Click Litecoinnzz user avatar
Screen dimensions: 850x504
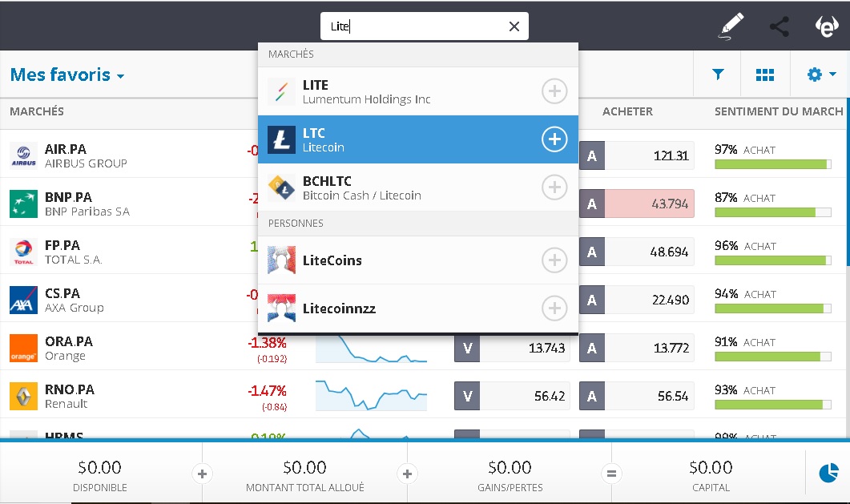[281, 308]
